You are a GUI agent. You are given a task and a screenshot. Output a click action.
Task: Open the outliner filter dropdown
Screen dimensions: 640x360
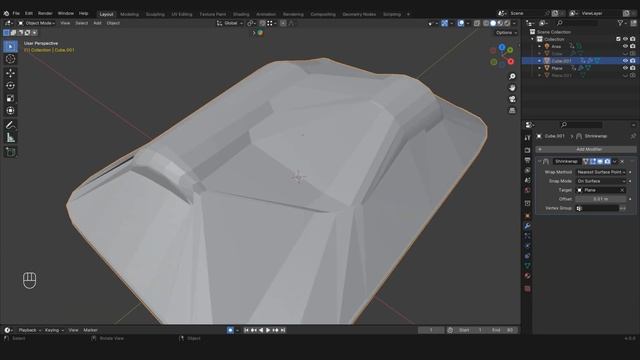pyautogui.click(x=622, y=23)
